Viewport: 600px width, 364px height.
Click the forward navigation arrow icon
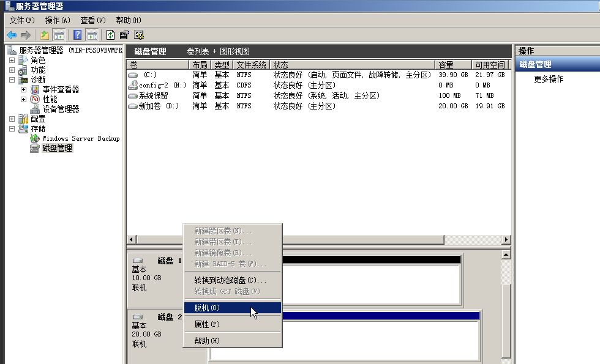click(x=24, y=35)
